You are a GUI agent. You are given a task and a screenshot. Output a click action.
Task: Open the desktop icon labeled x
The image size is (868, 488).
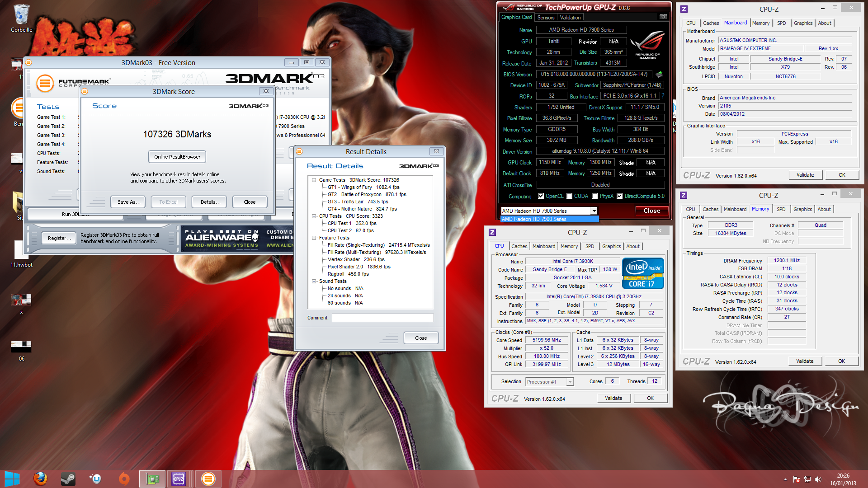tap(21, 303)
